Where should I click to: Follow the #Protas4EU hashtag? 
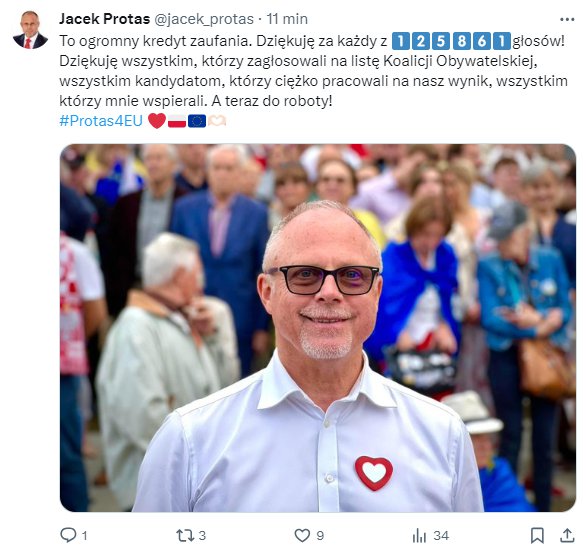click(x=101, y=121)
